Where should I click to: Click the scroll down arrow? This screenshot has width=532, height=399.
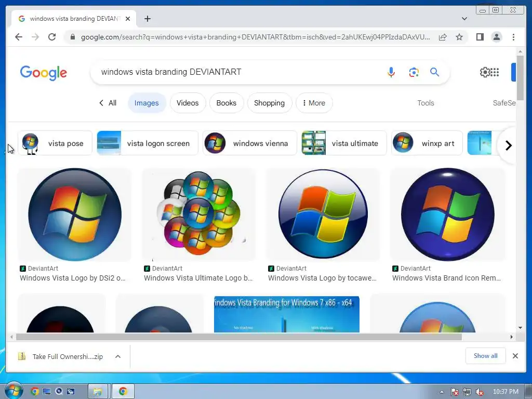520,328
